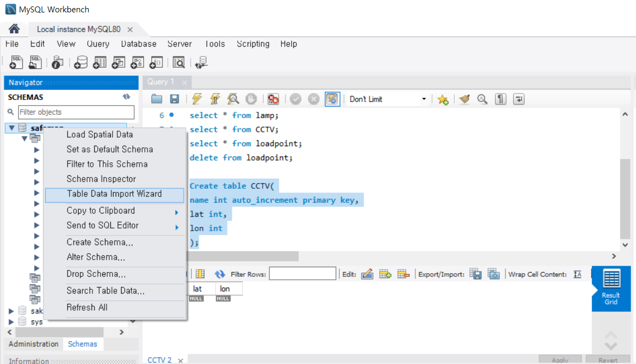
Task: Import records from external file
Action: click(x=493, y=274)
